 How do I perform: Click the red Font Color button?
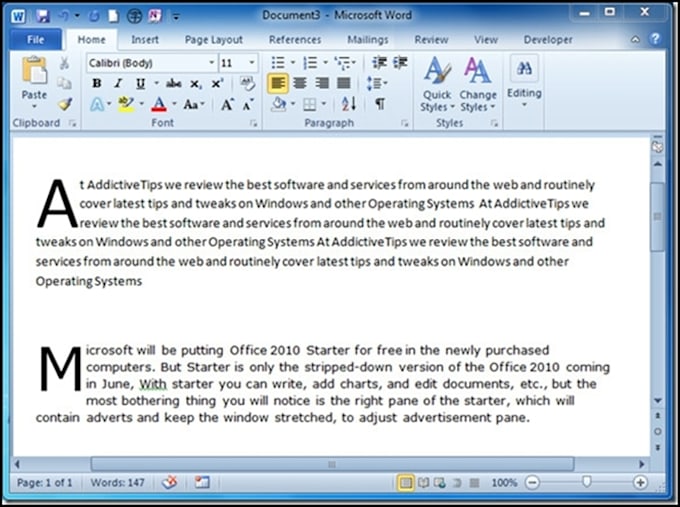pyautogui.click(x=159, y=104)
